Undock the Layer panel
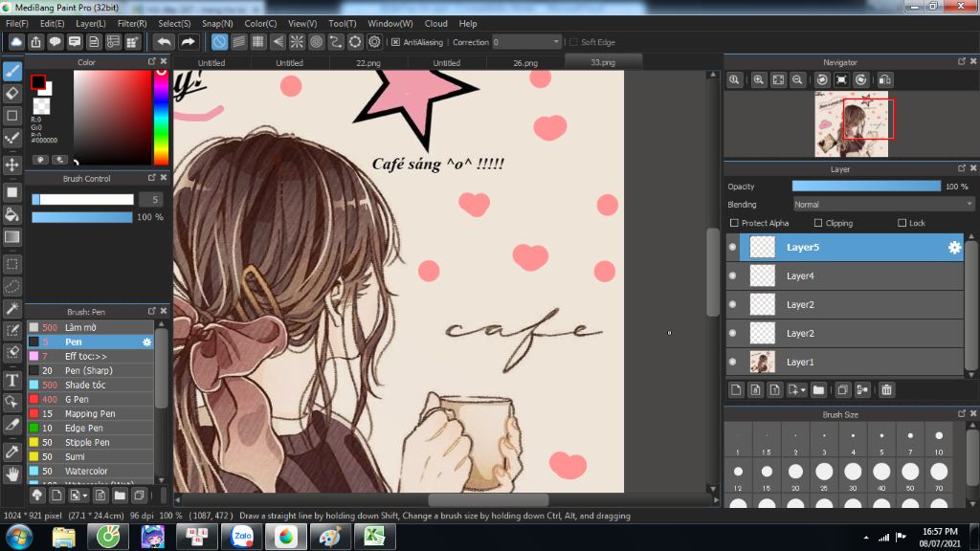This screenshot has height=551, width=980. (x=961, y=168)
